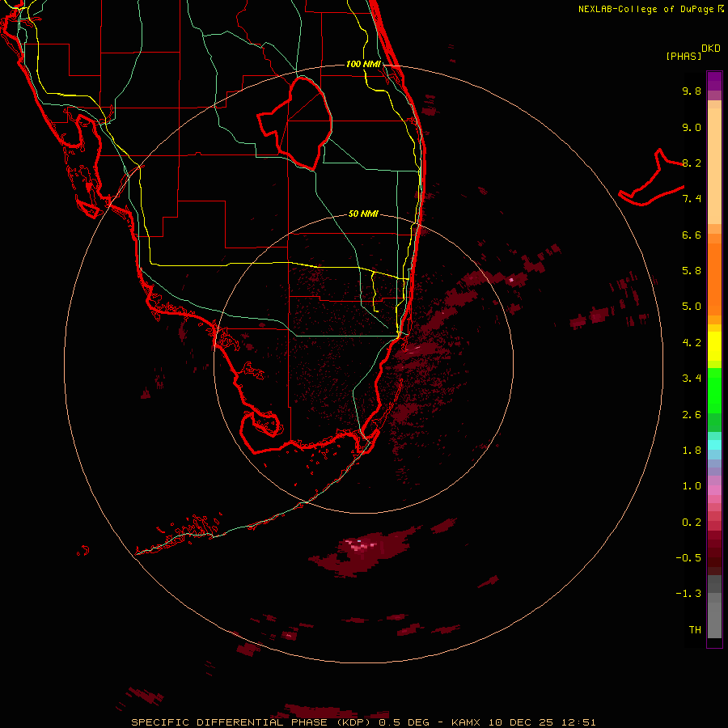This screenshot has height=728, width=728.
Task: Pick the purple swatch at top of color bar
Action: click(714, 81)
